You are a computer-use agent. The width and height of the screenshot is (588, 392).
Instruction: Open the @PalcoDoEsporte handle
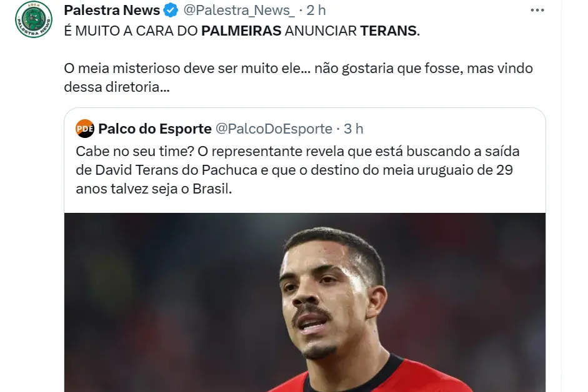[x=274, y=129]
